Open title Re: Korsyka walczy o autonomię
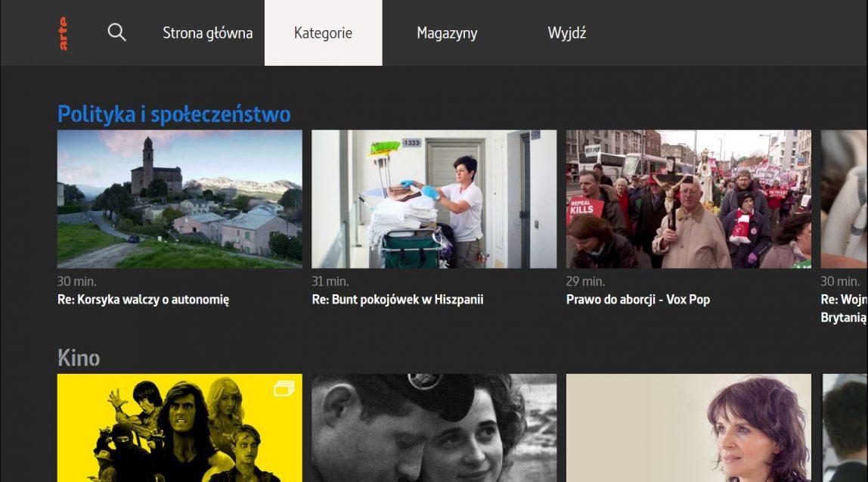 tap(144, 300)
